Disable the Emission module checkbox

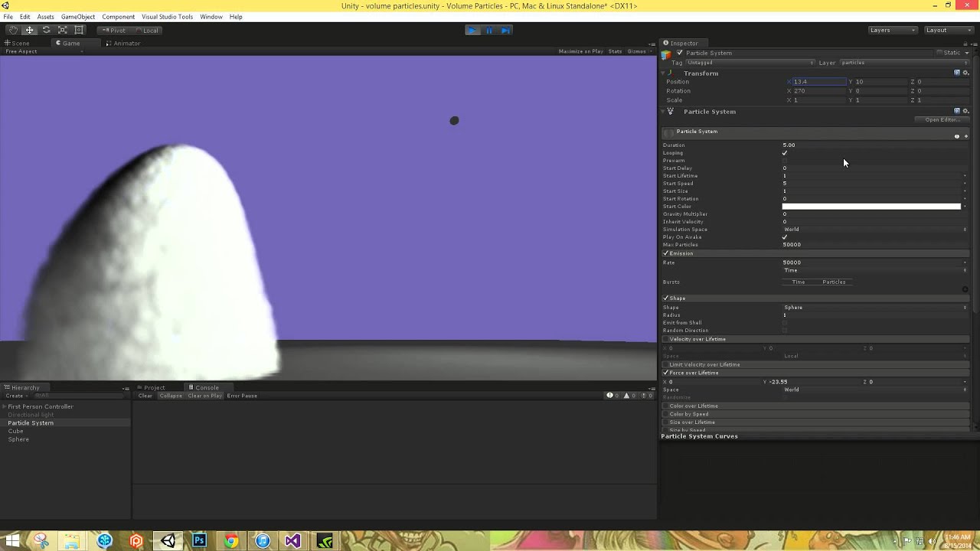coord(666,253)
